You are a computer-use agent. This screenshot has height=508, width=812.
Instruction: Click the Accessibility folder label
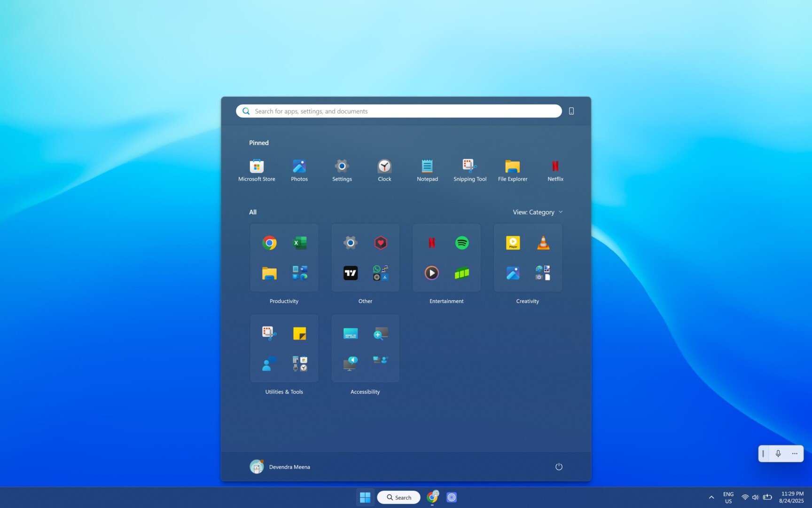365,392
